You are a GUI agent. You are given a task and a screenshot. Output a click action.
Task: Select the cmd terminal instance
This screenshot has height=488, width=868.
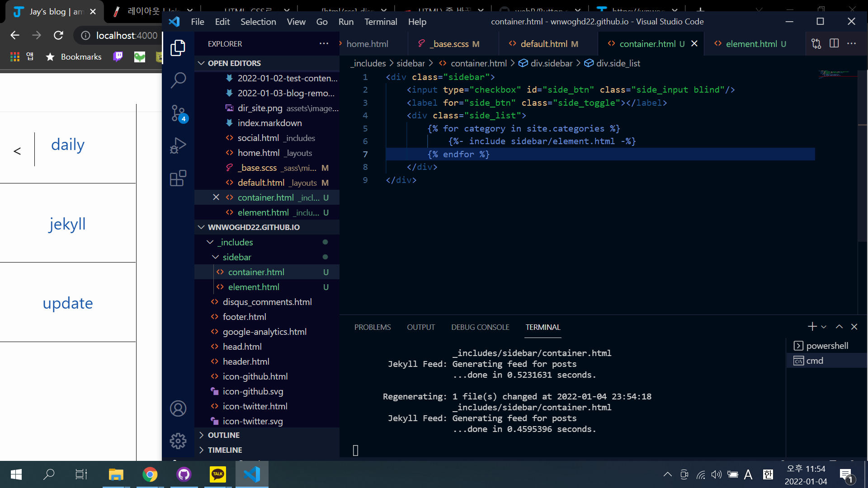coord(826,361)
